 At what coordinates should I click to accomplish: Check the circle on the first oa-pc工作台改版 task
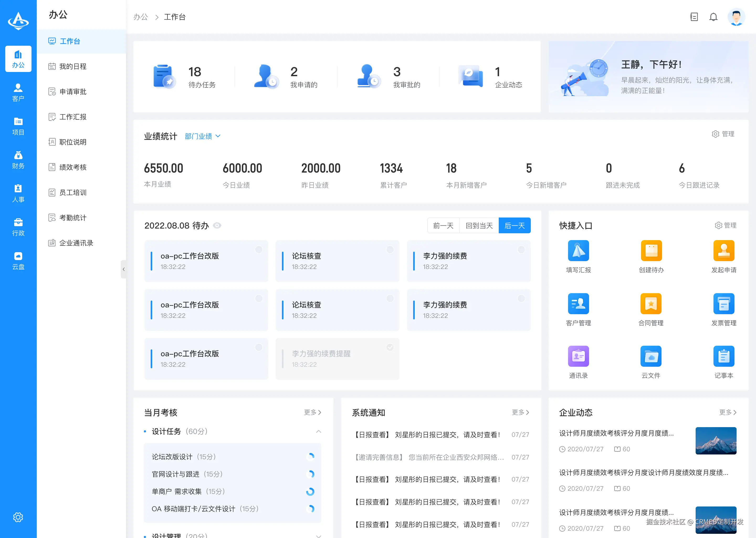pos(259,250)
